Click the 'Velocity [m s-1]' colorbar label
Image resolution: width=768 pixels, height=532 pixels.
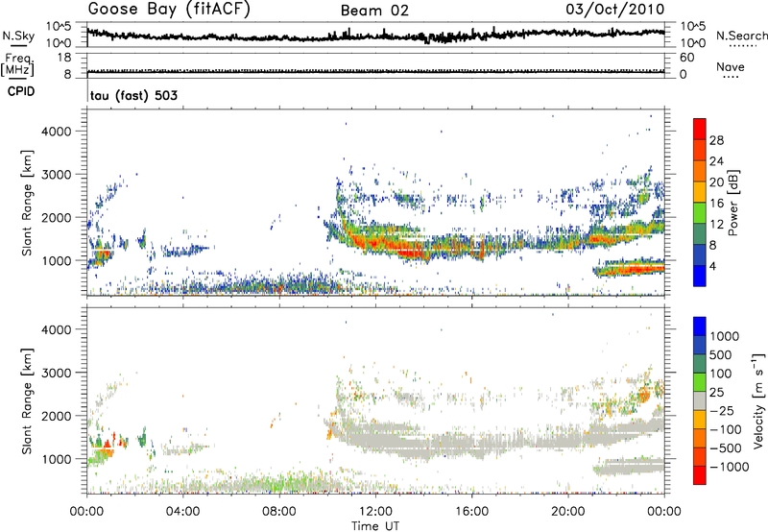pos(758,400)
